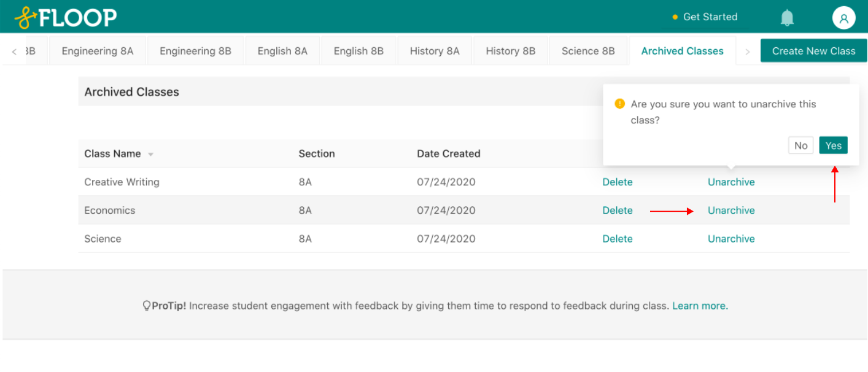Screen dimensions: 868x372
Task: Click the ProTip lightbulb icon
Action: click(x=146, y=306)
